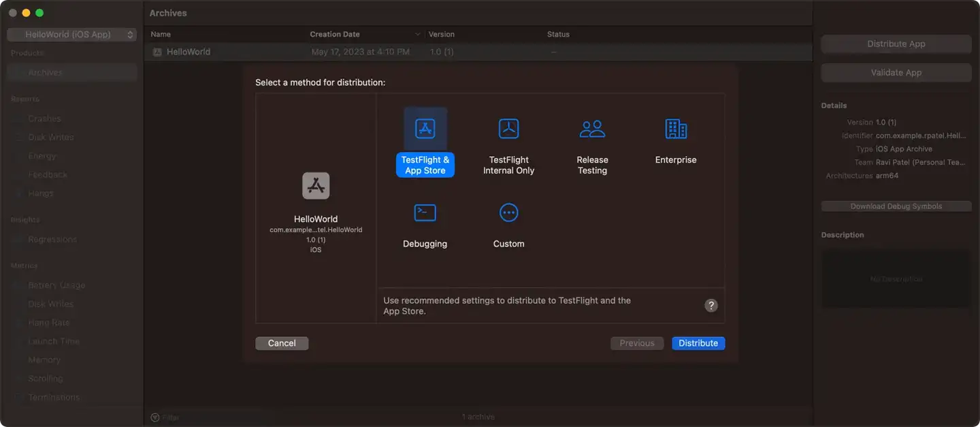Click Validate App button
Viewport: 980px width, 427px height.
896,72
